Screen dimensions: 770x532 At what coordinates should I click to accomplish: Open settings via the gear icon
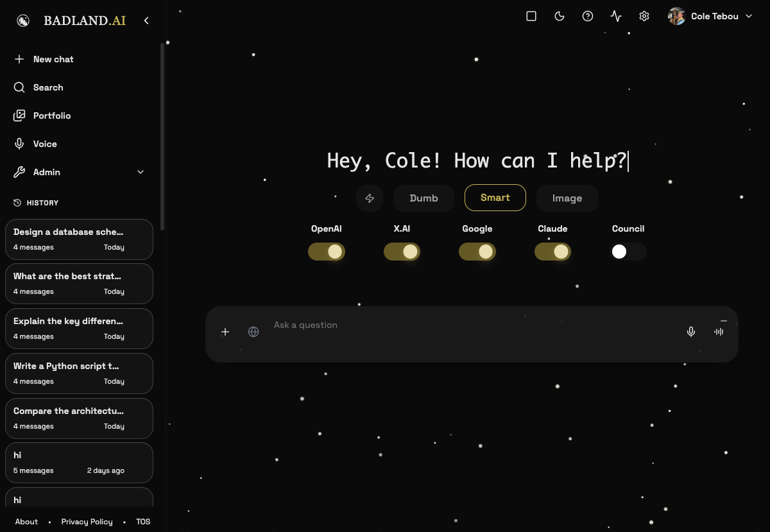[x=644, y=16]
